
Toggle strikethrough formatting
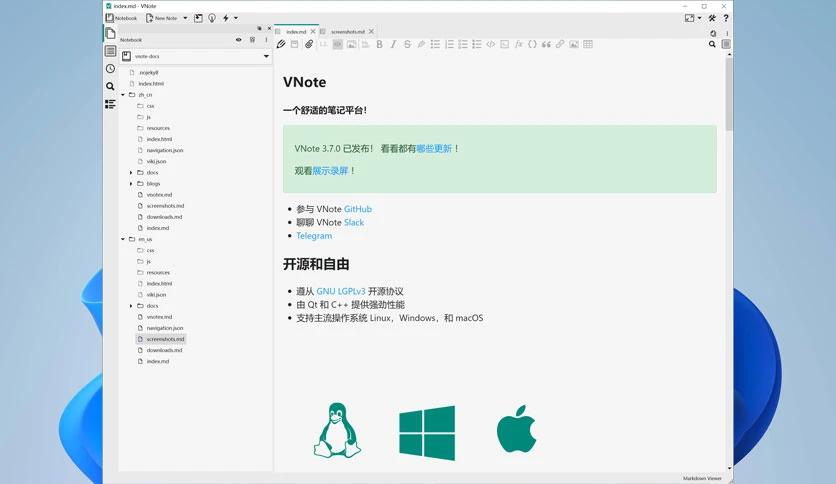coord(407,44)
